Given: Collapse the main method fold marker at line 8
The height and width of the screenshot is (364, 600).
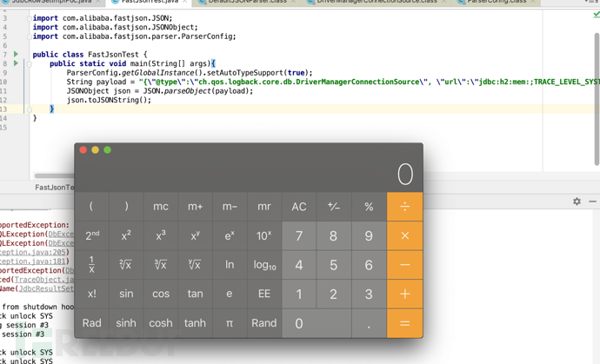Looking at the screenshot, I should click(x=29, y=64).
